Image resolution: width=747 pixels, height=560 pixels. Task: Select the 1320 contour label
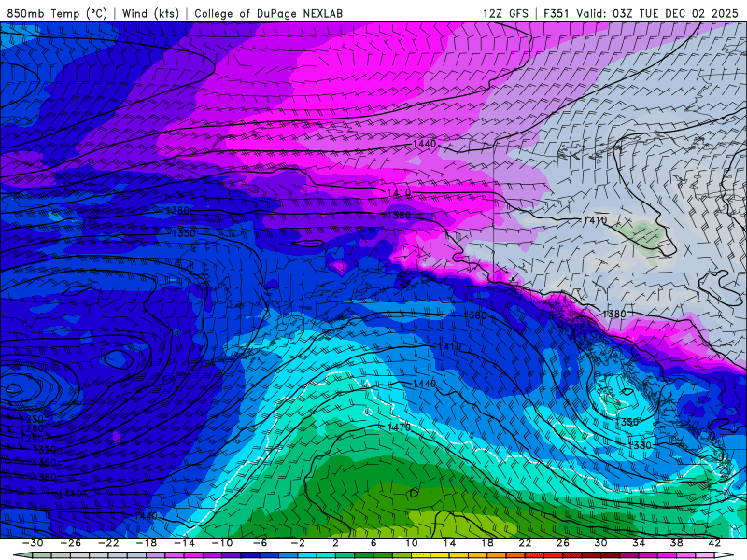44,450
